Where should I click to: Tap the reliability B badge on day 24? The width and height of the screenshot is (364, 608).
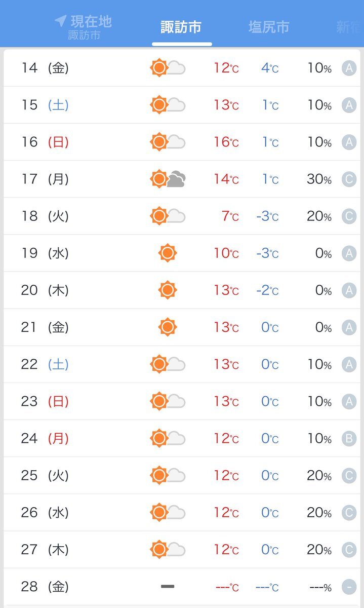coord(349,438)
